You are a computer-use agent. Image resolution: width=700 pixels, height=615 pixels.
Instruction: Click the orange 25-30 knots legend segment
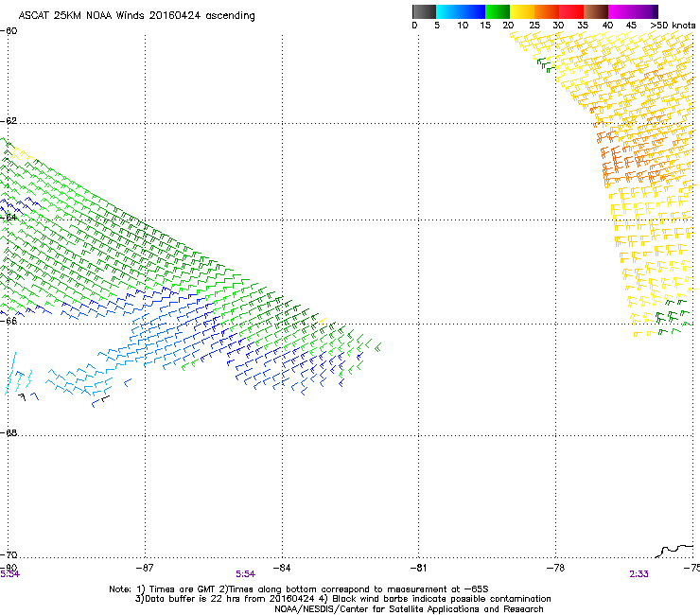(x=547, y=11)
